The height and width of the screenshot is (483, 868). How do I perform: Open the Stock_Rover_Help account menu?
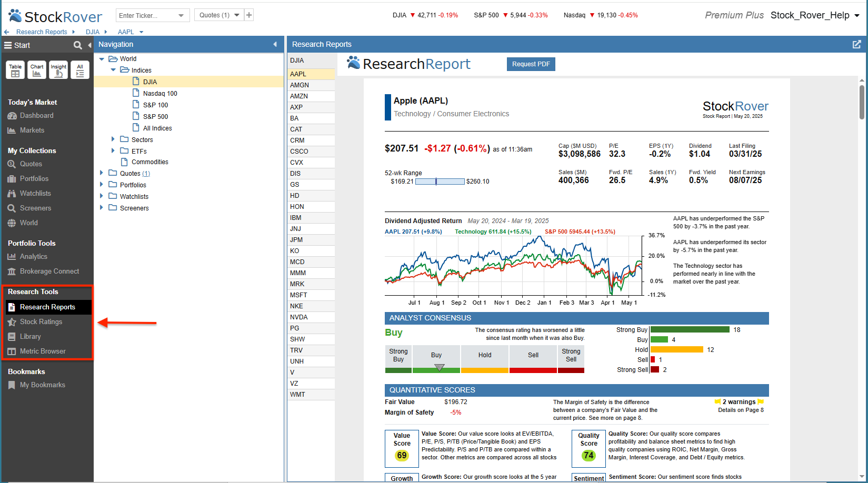pos(814,15)
